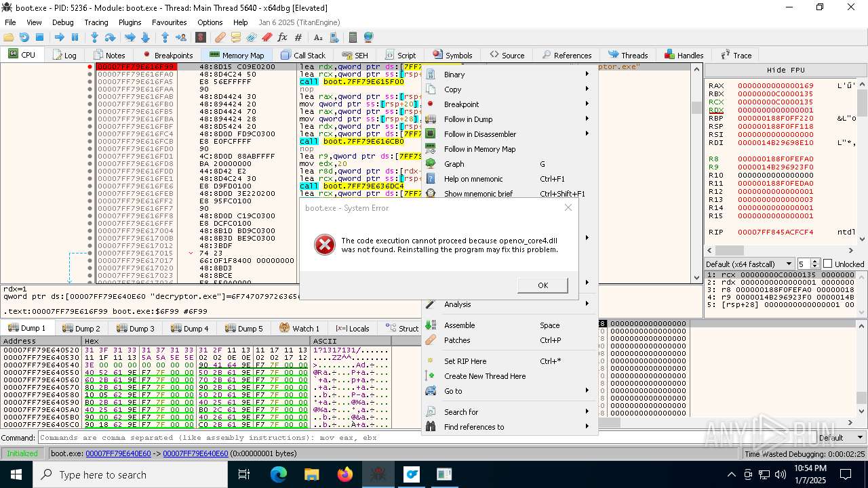The image size is (868, 488).
Task: Open the Watch 1 tab
Action: coord(299,328)
